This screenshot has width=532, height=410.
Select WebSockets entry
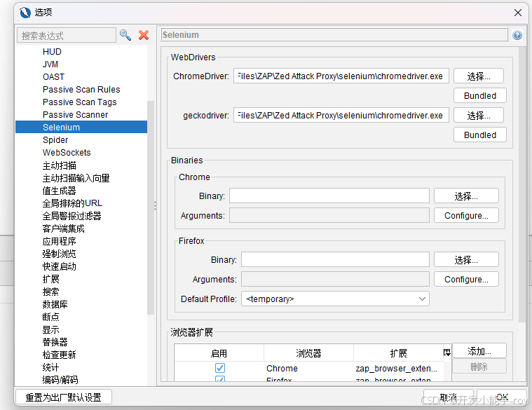coord(67,152)
